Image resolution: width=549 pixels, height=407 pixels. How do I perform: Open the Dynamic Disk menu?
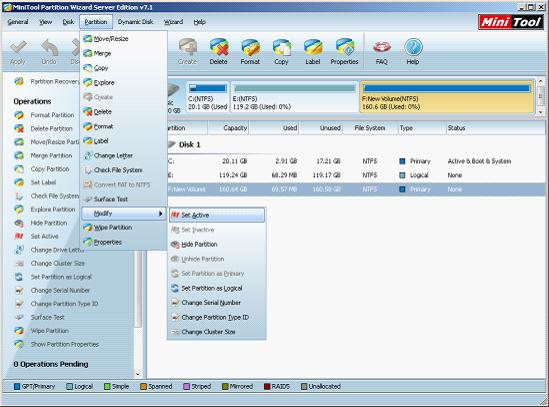click(x=135, y=22)
